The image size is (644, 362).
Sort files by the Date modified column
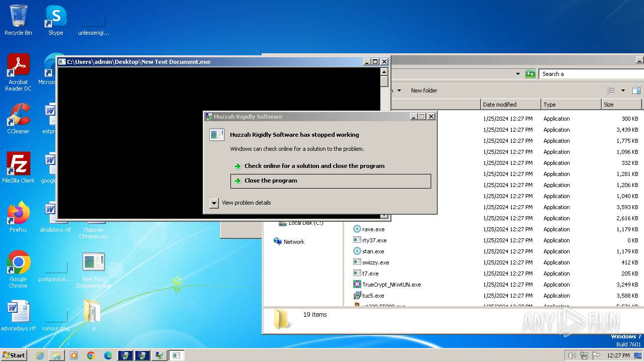(x=511, y=105)
